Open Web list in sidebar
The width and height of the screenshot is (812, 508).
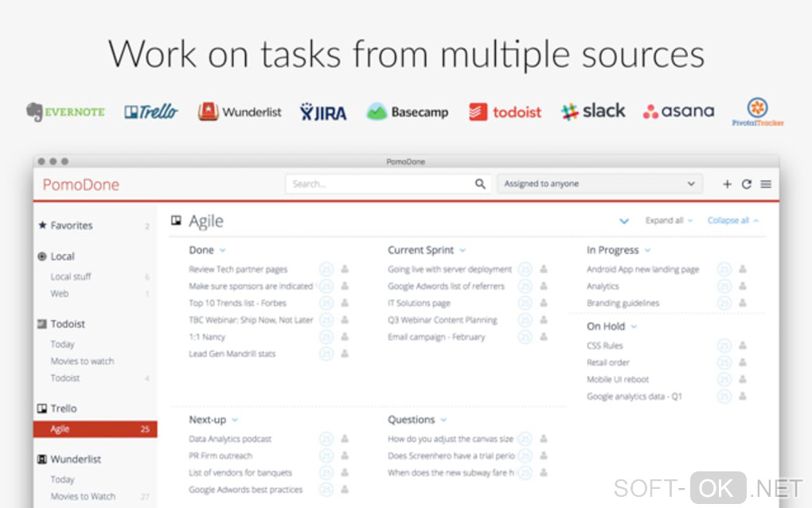[x=59, y=294]
